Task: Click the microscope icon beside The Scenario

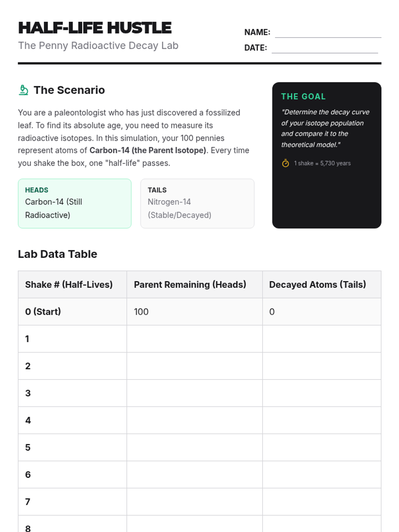Action: (23, 90)
